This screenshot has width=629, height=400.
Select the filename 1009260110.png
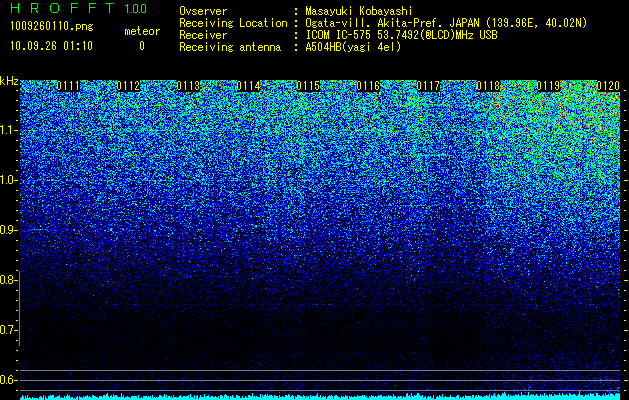[51, 27]
